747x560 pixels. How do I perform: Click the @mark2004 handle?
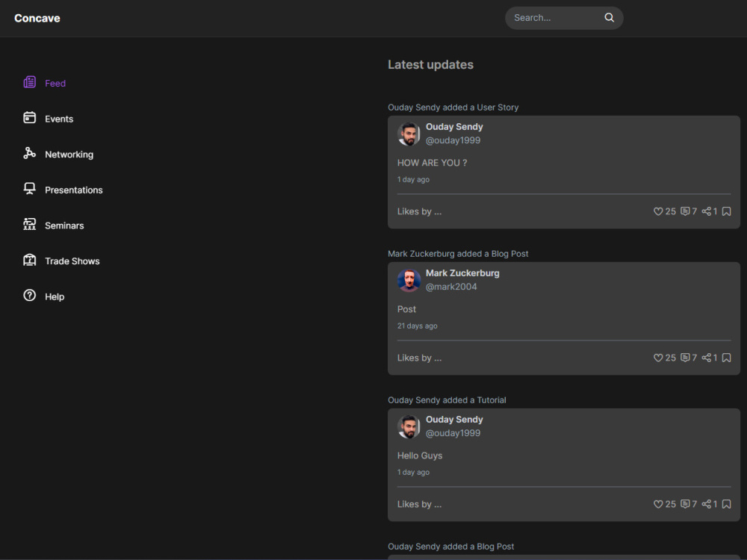tap(451, 287)
